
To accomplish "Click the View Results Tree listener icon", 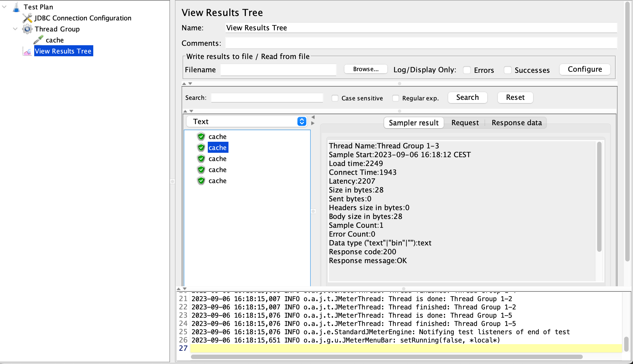I will point(27,51).
